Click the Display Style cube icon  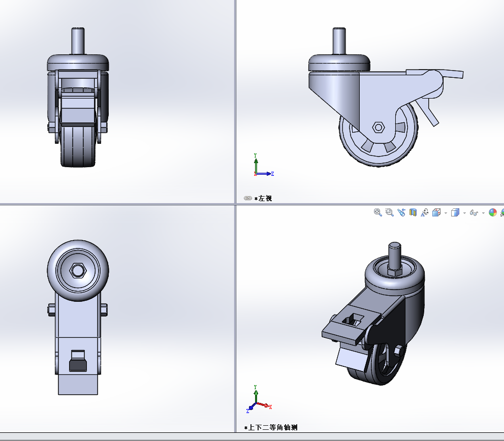point(455,212)
